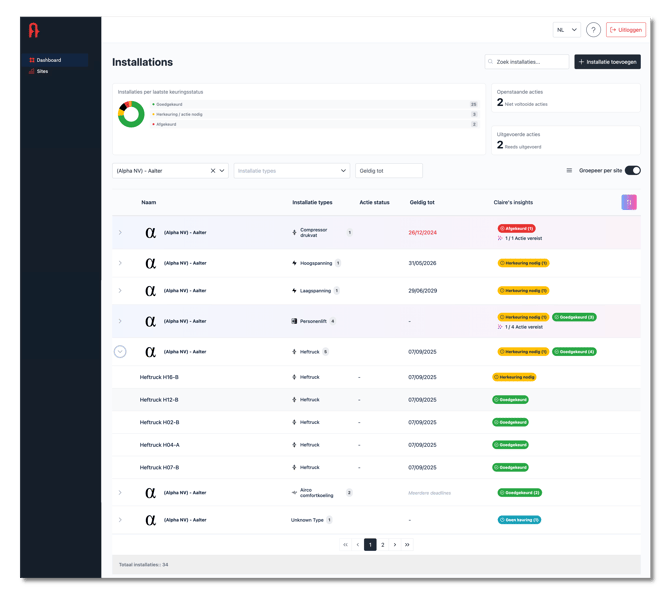
Task: Select the Herkeuring / actie nodig legend row
Action: (315, 114)
